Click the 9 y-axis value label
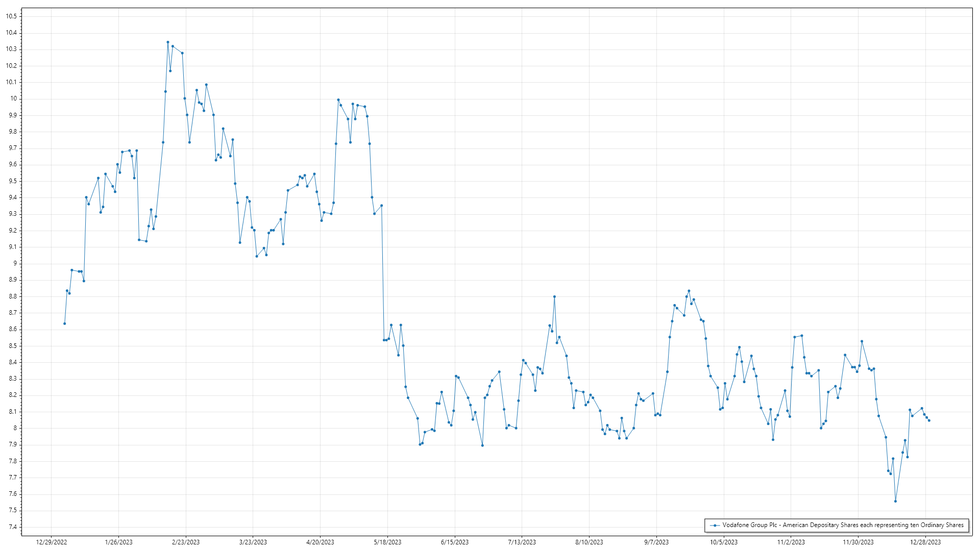 point(15,263)
